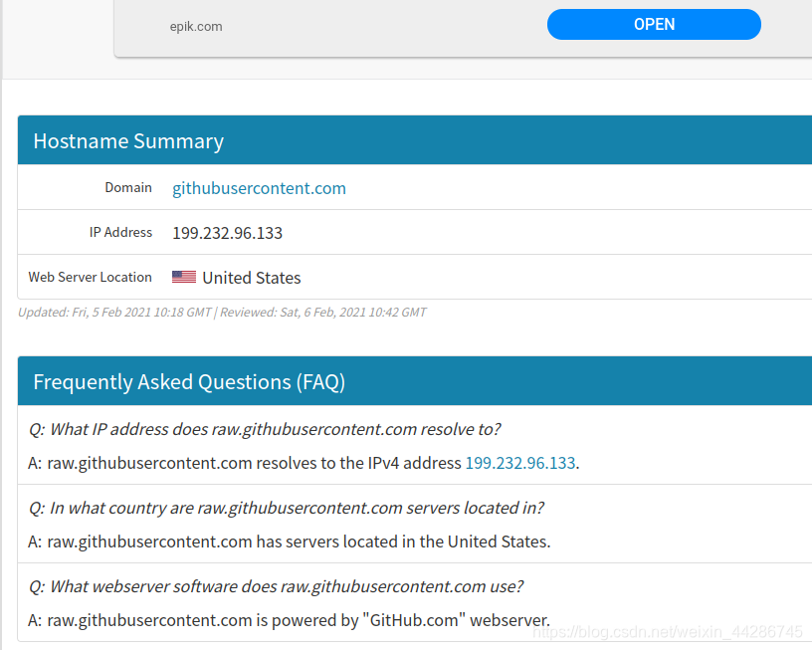Viewport: 812px width, 650px height.
Task: Click the Web Server Location label
Action: tap(91, 277)
